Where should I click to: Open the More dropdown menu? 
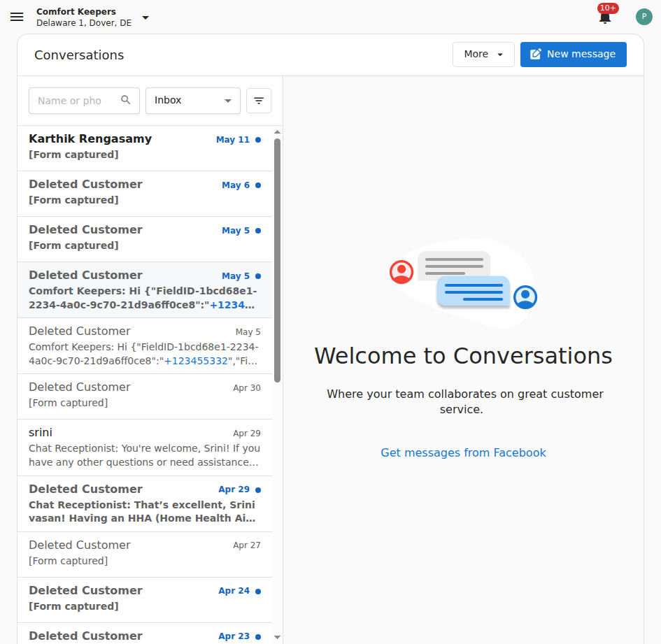pyautogui.click(x=483, y=55)
